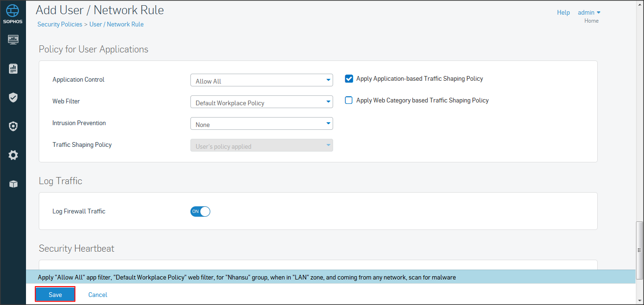
Task: Open the reports document sidebar icon
Action: click(13, 68)
